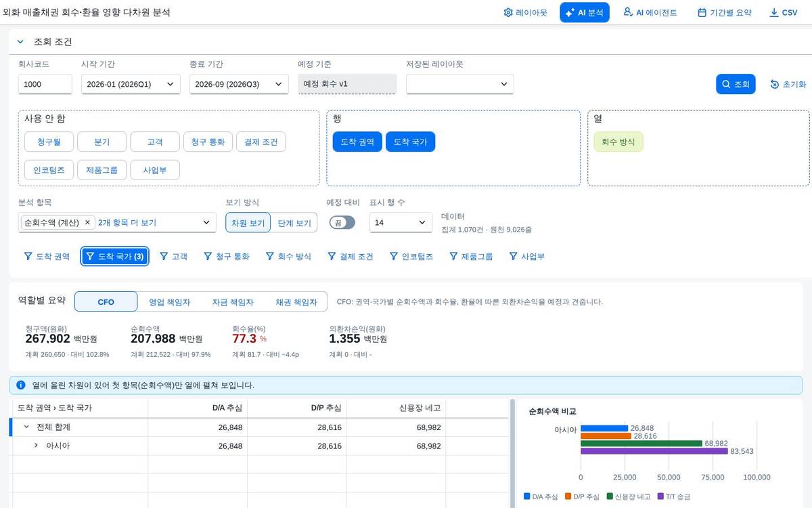Open the 청구 통화 filter
The width and height of the screenshot is (812, 508).
pos(227,257)
